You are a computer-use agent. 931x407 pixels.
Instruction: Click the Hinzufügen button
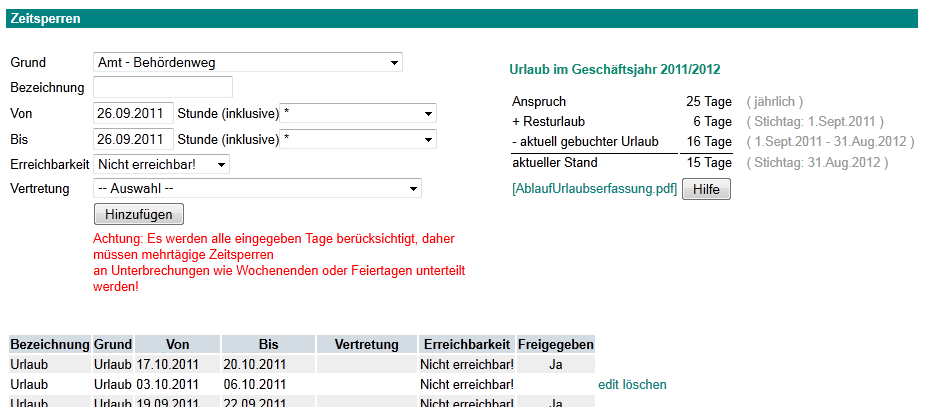[139, 214]
